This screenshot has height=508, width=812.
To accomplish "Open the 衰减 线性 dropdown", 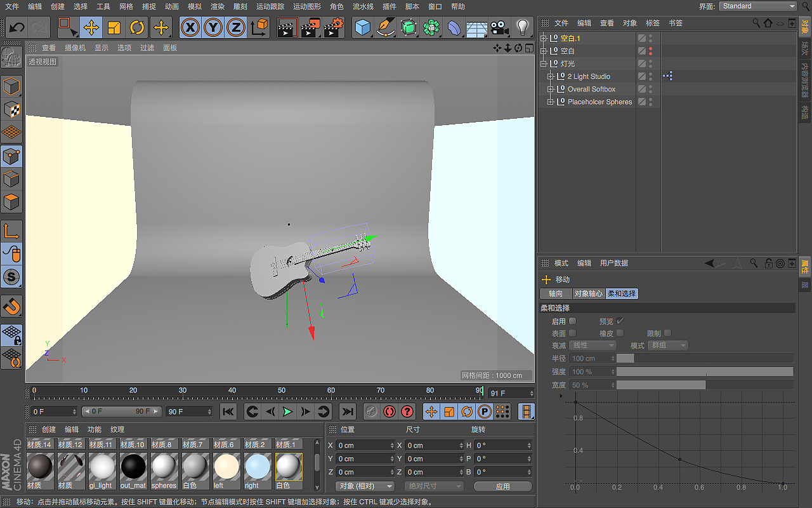I will click(x=593, y=345).
